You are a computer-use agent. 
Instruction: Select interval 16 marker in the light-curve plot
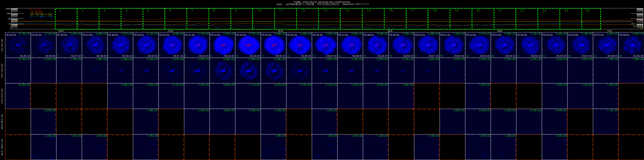(x=390, y=11)
